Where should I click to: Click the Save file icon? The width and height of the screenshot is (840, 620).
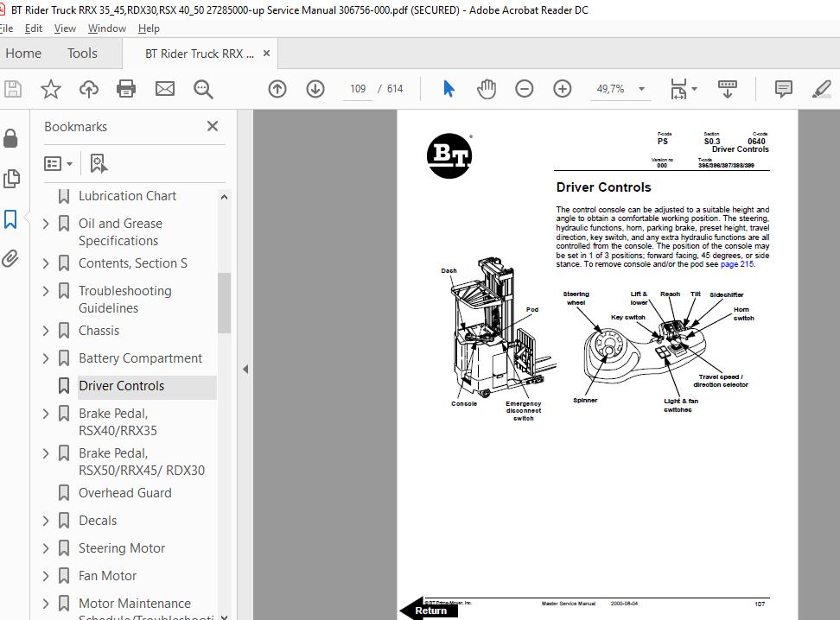pos(12,89)
